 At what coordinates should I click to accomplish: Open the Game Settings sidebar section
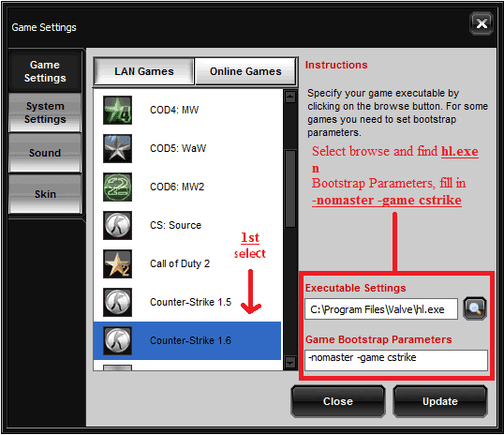45,71
